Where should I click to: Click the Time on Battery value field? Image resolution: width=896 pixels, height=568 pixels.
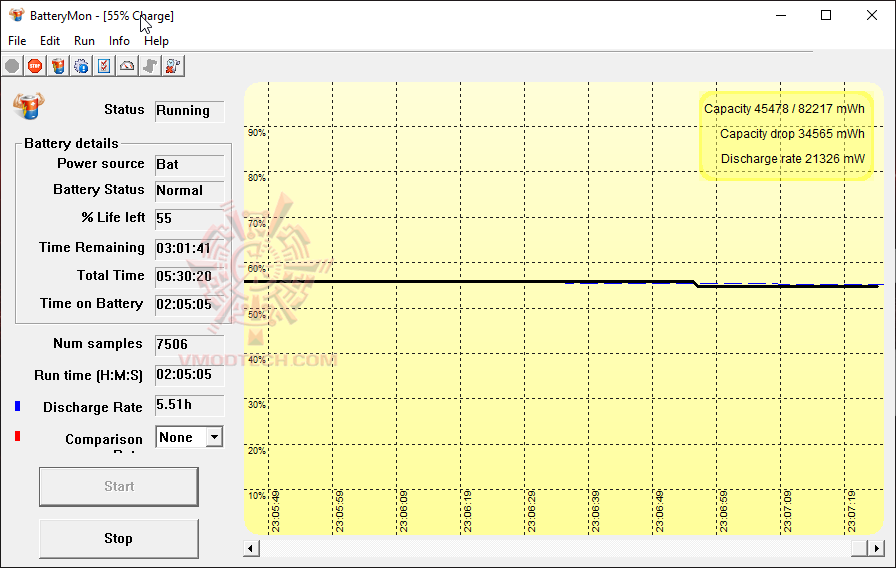pyautogui.click(x=189, y=305)
